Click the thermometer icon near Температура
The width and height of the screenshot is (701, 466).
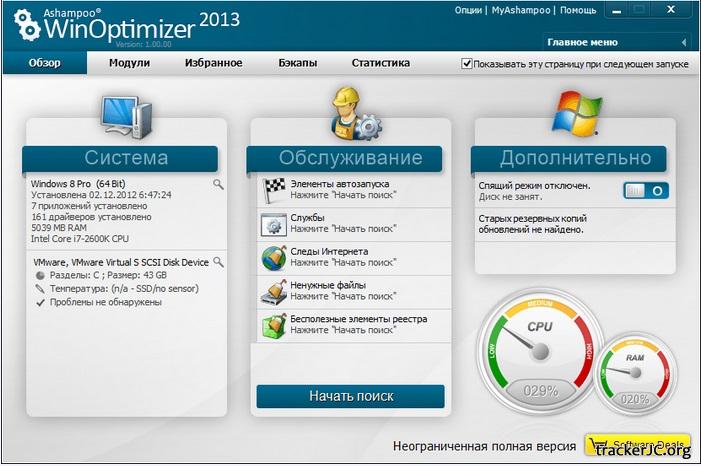40,289
